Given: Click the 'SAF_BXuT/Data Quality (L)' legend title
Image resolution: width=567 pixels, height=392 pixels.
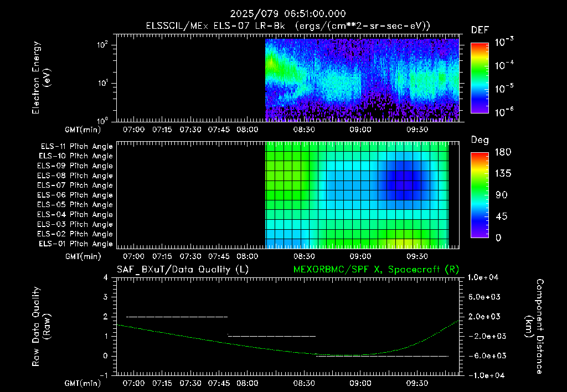Looking at the screenshot, I should 183,270.
